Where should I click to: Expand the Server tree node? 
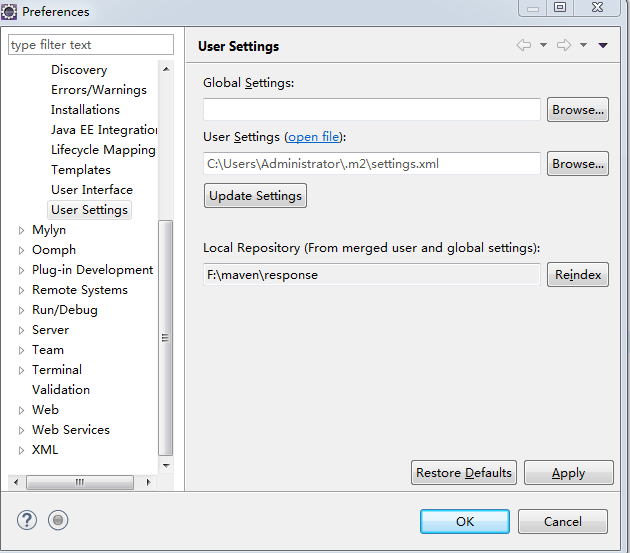click(21, 330)
